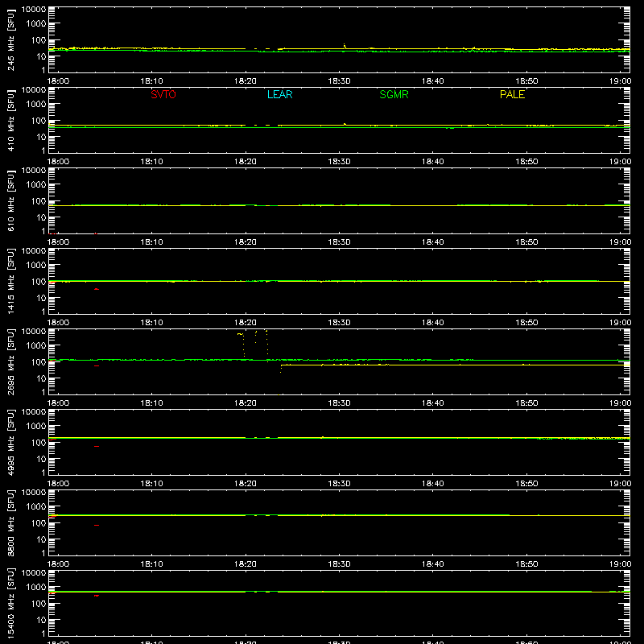Select the 2695 MHz [SFU] axis label
Screen dimensions: 644x644
pyautogui.click(x=11, y=361)
